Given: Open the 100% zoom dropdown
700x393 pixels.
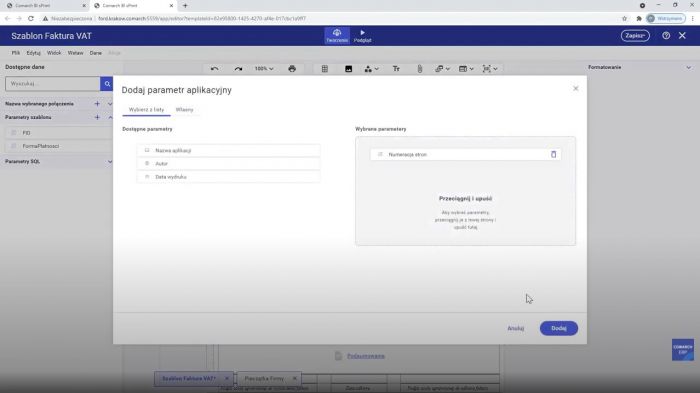Looking at the screenshot, I should coord(264,69).
